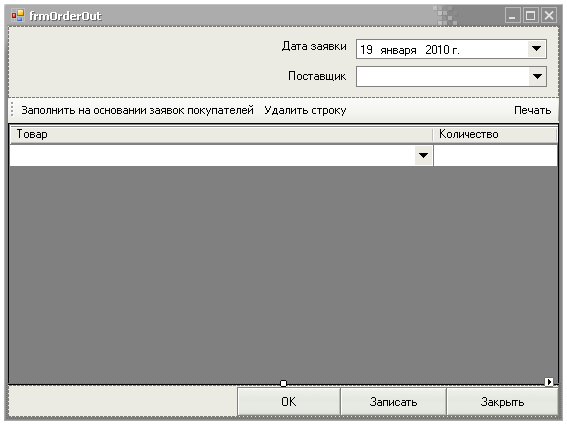Click the toolbar grip handle dots

tap(12, 110)
